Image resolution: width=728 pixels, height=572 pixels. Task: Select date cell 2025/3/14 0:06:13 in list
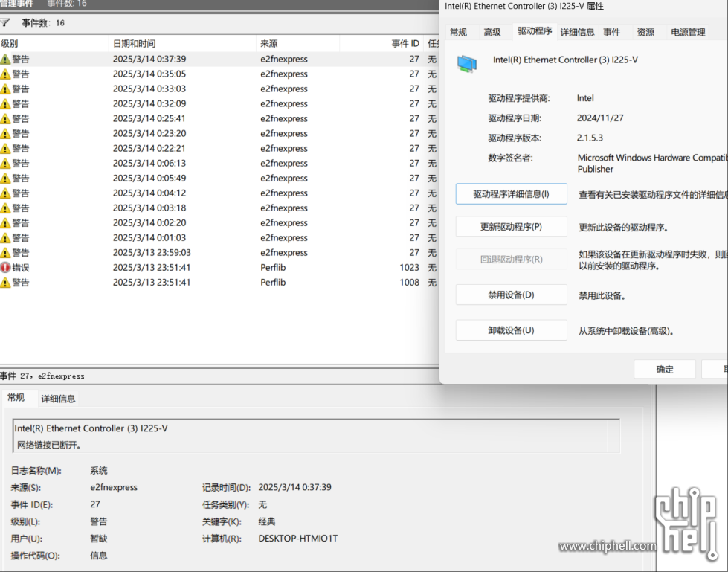[x=149, y=163]
